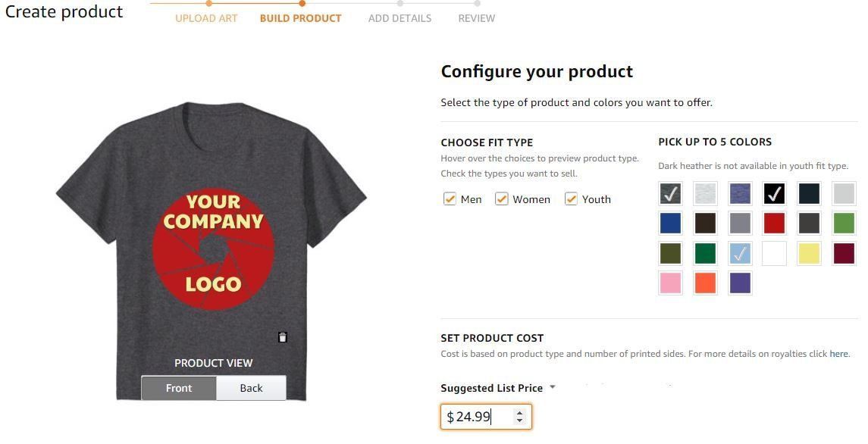Increase the price with the up arrow

coord(519,413)
